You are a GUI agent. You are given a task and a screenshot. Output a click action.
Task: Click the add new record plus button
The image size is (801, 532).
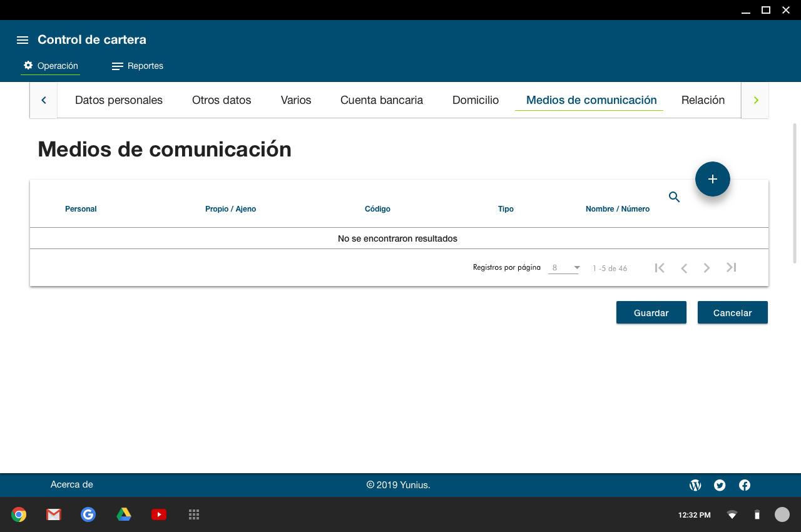coord(712,179)
